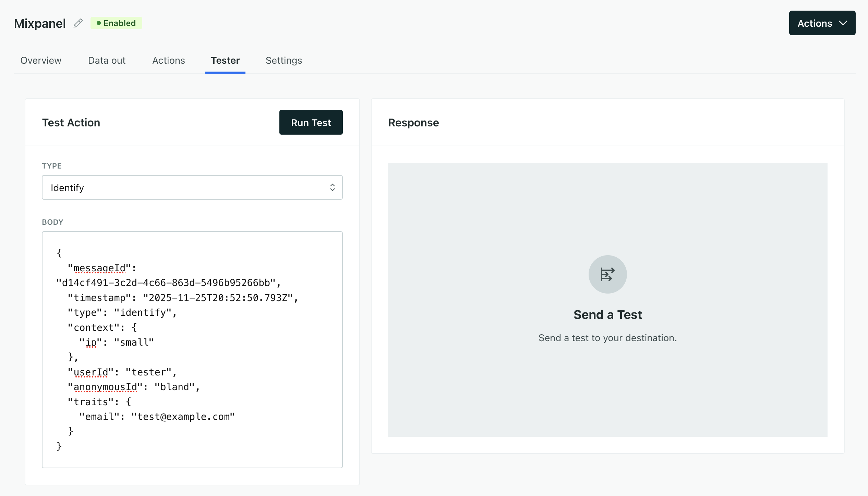Open the Data out tab
This screenshot has width=868, height=496.
coord(107,60)
